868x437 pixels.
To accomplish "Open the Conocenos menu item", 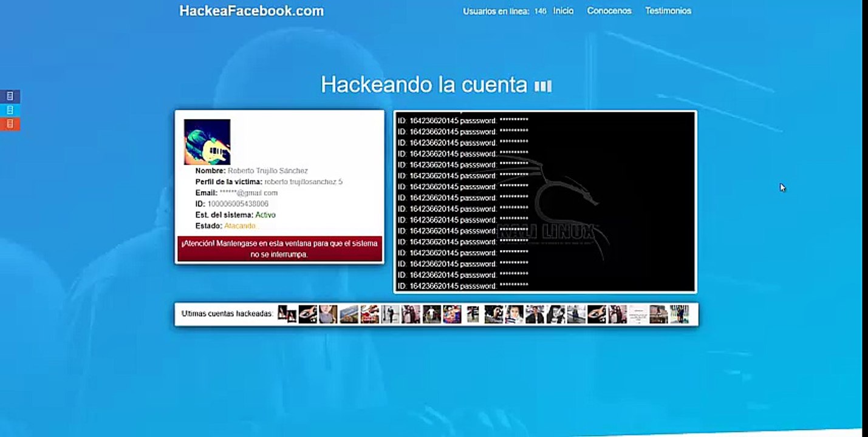I will 609,11.
